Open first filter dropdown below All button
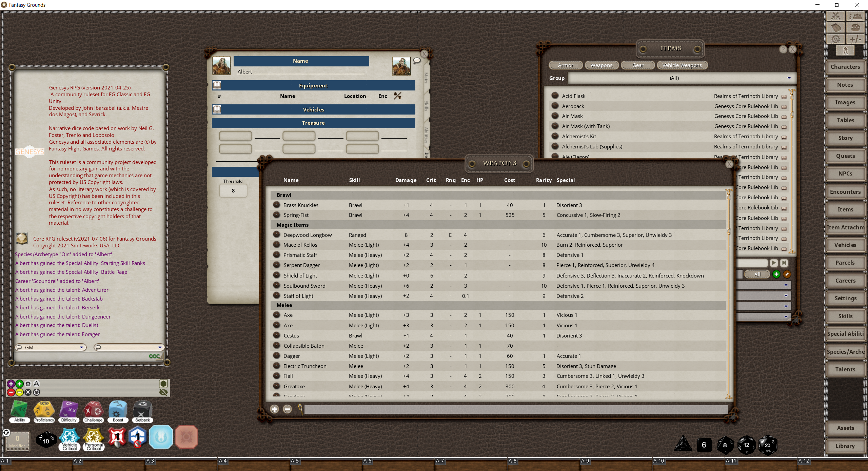 point(764,285)
